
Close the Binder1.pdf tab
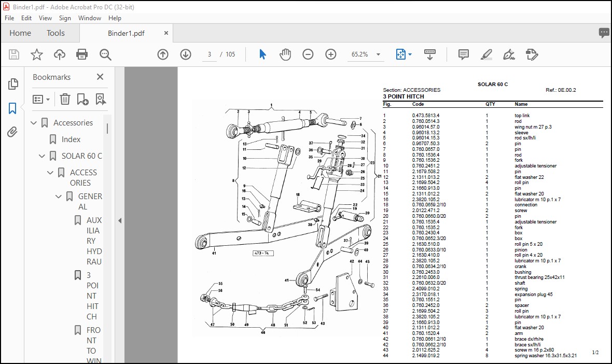point(166,33)
